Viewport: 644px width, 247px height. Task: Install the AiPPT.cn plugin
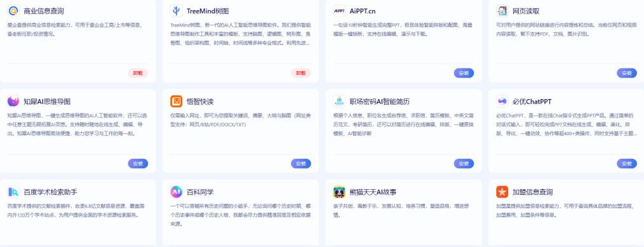(464, 73)
